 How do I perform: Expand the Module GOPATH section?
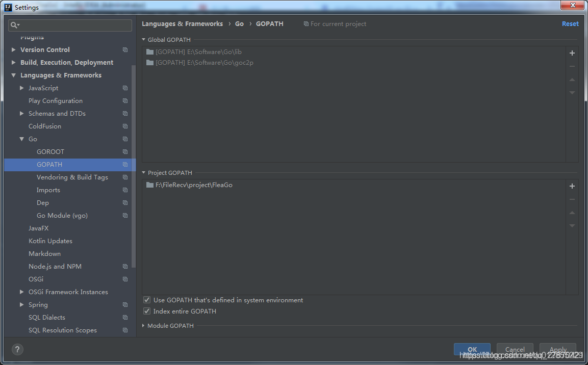coord(144,326)
